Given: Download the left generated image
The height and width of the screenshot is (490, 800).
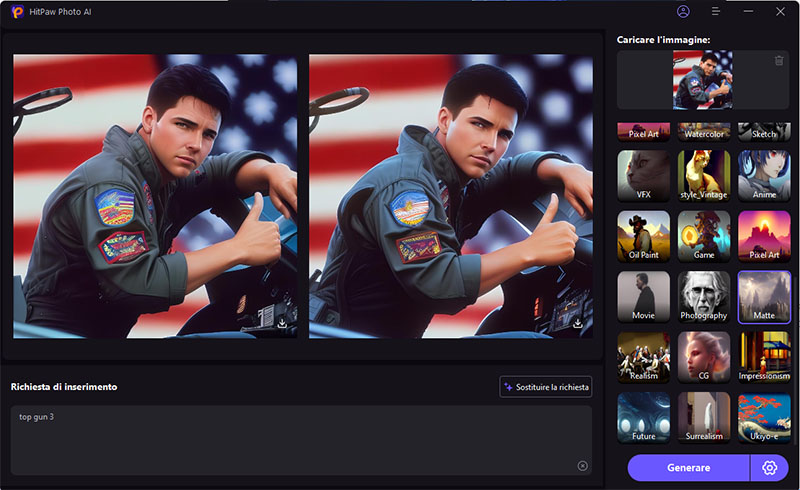Looking at the screenshot, I should (283, 324).
